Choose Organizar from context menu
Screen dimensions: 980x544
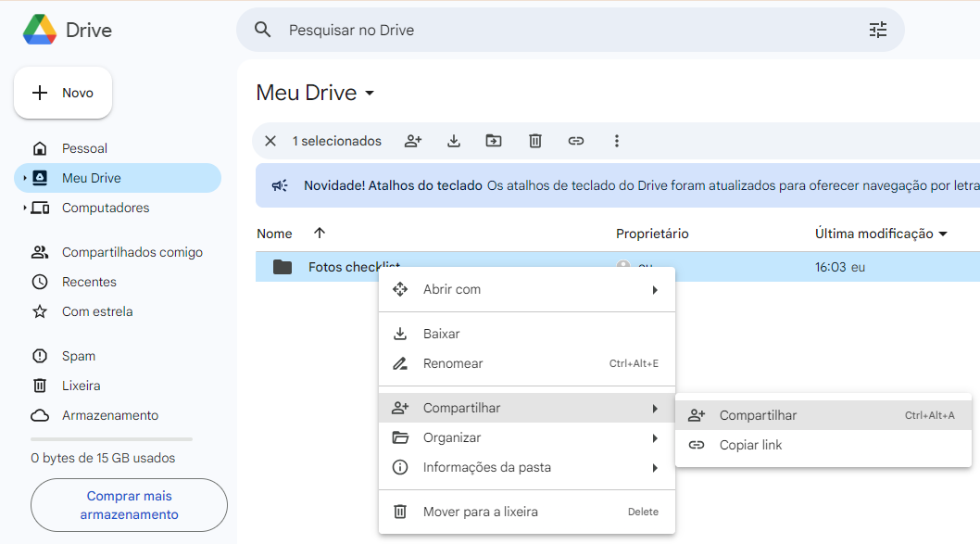527,437
